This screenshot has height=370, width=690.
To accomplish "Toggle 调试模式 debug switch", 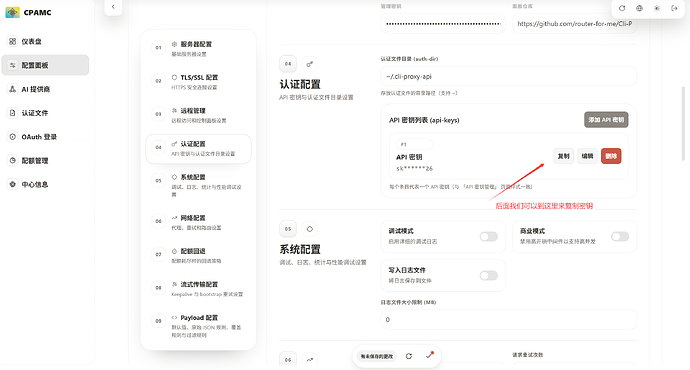I will coord(488,237).
